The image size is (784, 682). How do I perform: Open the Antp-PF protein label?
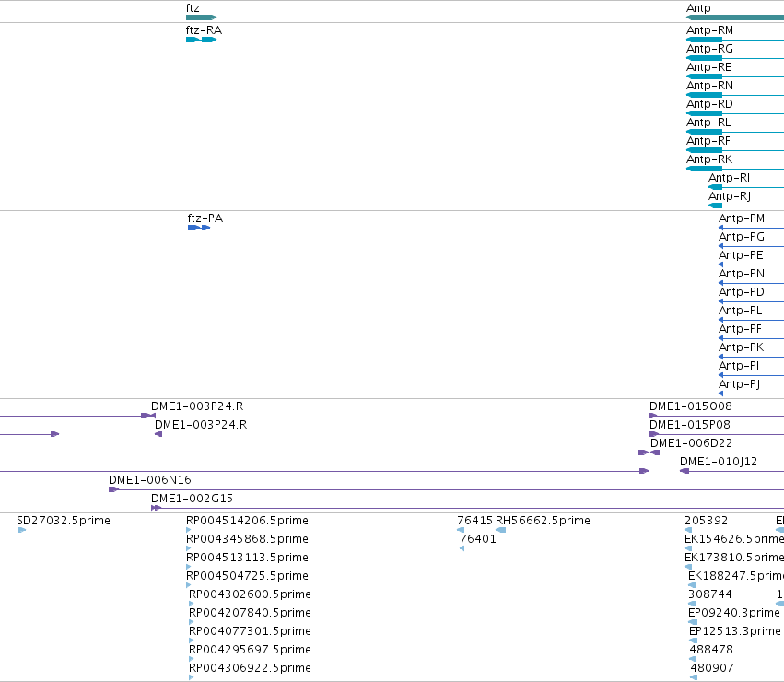[740, 329]
